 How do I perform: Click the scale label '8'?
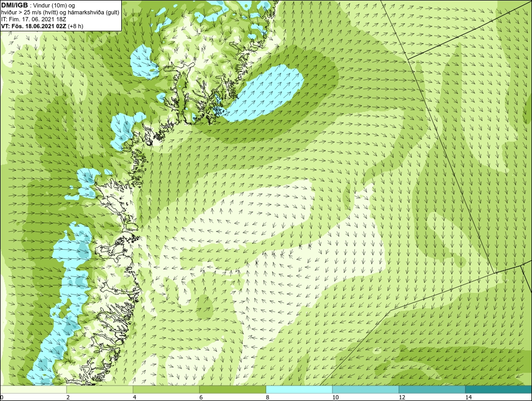pyautogui.click(x=268, y=398)
